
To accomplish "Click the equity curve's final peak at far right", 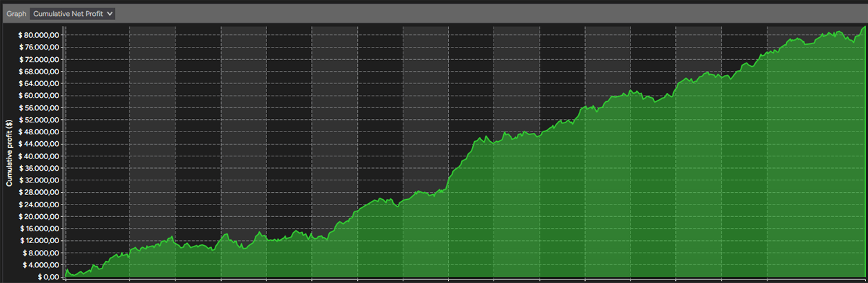I will pyautogui.click(x=865, y=27).
